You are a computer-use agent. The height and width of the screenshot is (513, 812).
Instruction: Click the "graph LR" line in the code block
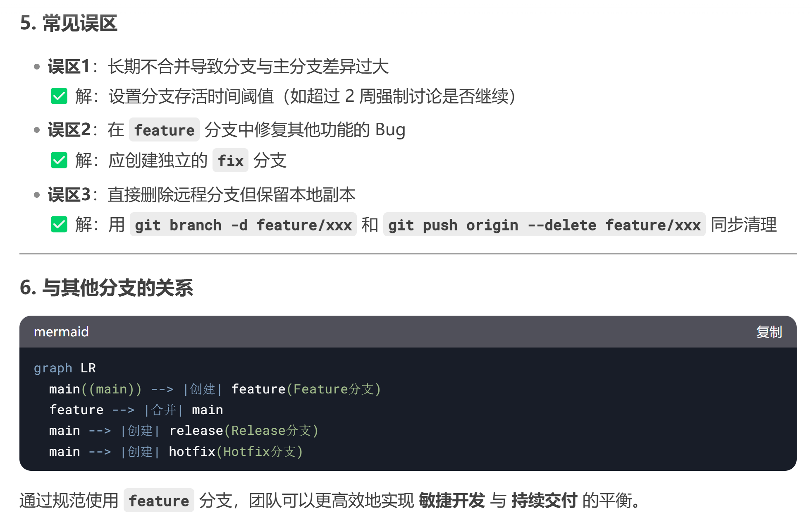64,368
